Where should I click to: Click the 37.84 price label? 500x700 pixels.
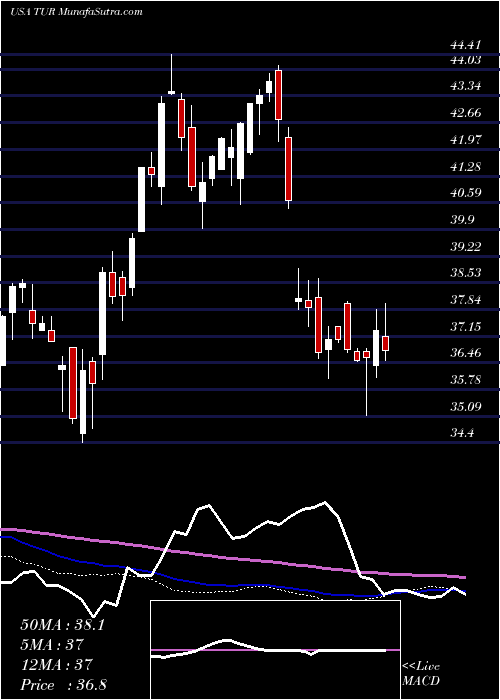pos(466,300)
